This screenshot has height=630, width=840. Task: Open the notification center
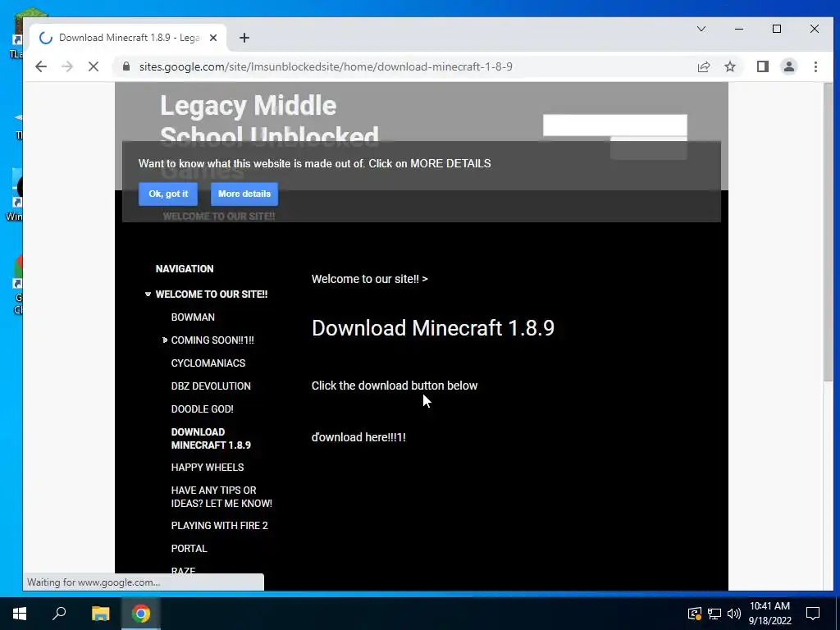tap(813, 614)
